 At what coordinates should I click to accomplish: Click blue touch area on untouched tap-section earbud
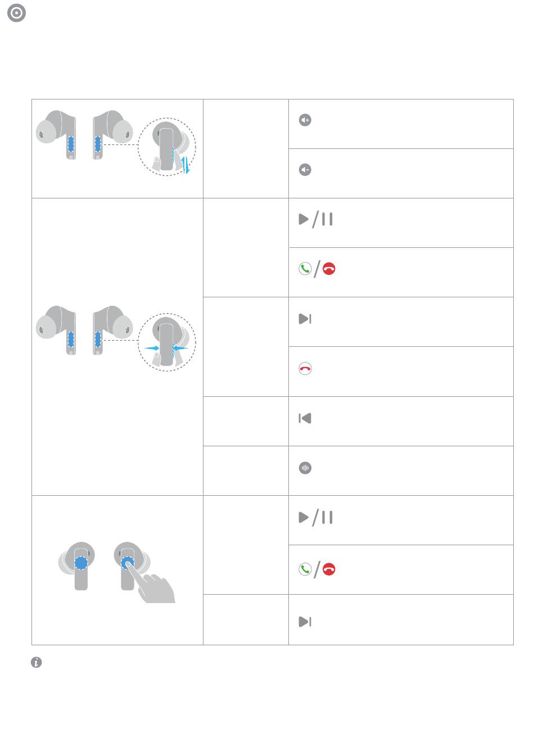[x=82, y=563]
